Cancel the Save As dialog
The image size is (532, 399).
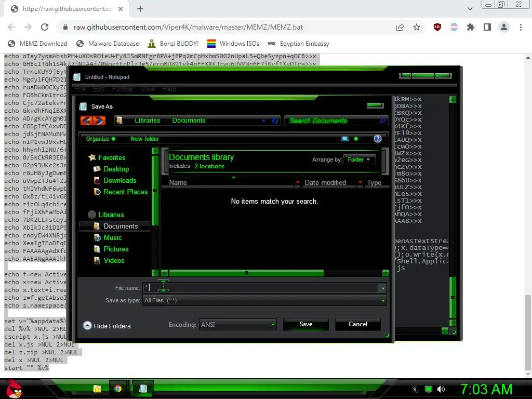(x=357, y=324)
